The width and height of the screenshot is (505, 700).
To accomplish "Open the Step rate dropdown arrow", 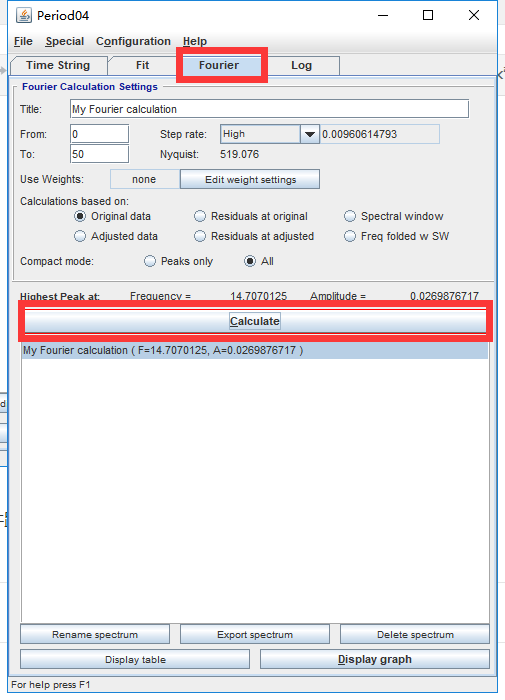I will pyautogui.click(x=309, y=134).
